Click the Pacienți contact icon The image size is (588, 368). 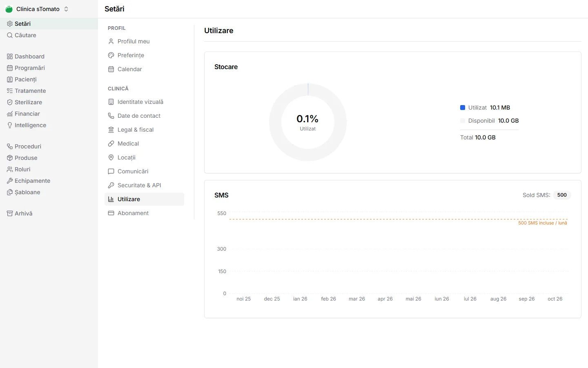click(x=10, y=79)
